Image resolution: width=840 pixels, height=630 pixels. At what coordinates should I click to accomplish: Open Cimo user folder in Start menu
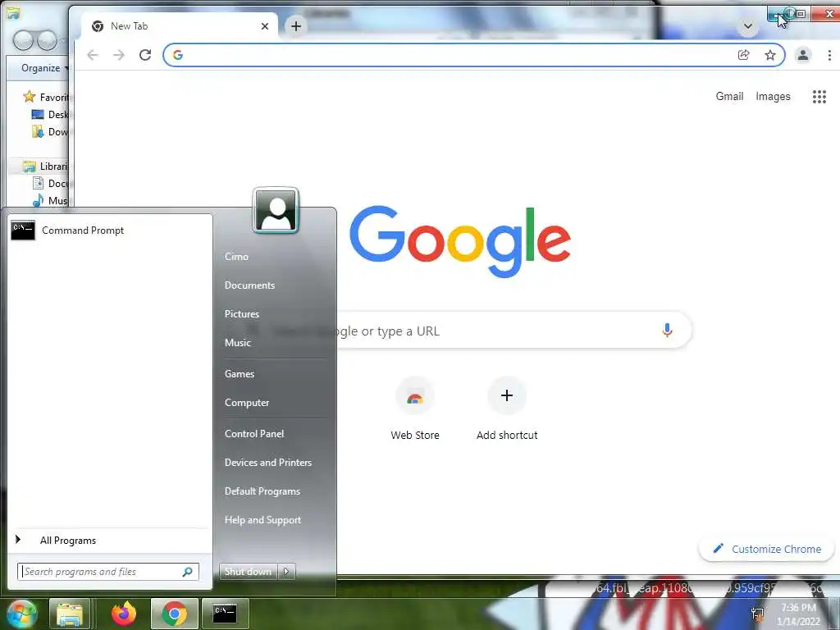[x=236, y=257]
